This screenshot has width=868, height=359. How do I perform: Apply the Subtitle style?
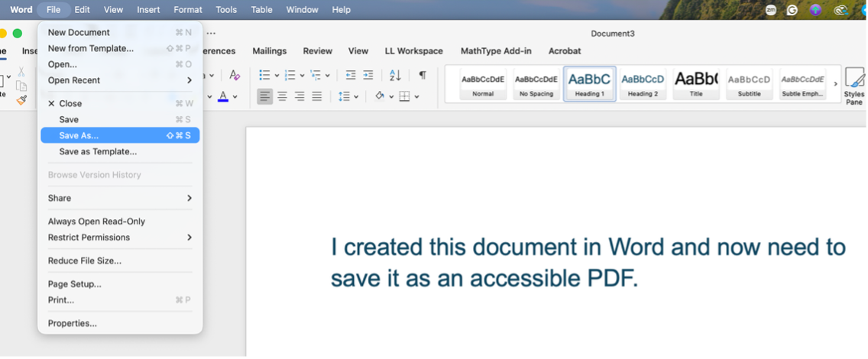coord(749,84)
